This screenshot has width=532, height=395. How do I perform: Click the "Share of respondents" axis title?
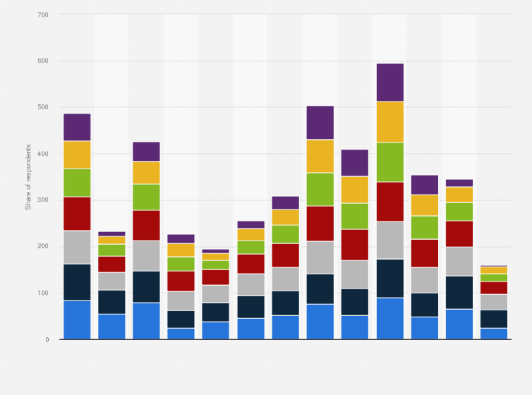(x=29, y=177)
